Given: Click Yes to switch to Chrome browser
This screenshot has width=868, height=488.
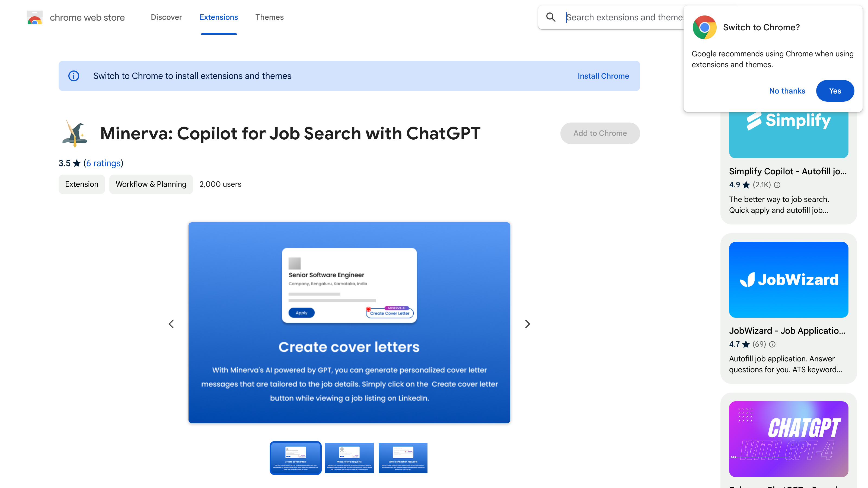Looking at the screenshot, I should (x=835, y=91).
